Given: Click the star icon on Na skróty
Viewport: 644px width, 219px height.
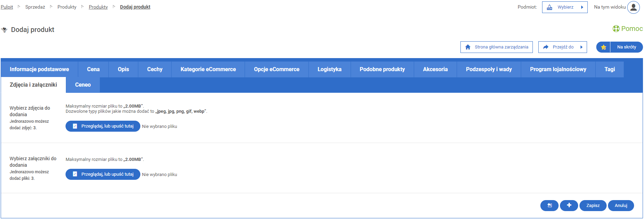Looking at the screenshot, I should (604, 47).
